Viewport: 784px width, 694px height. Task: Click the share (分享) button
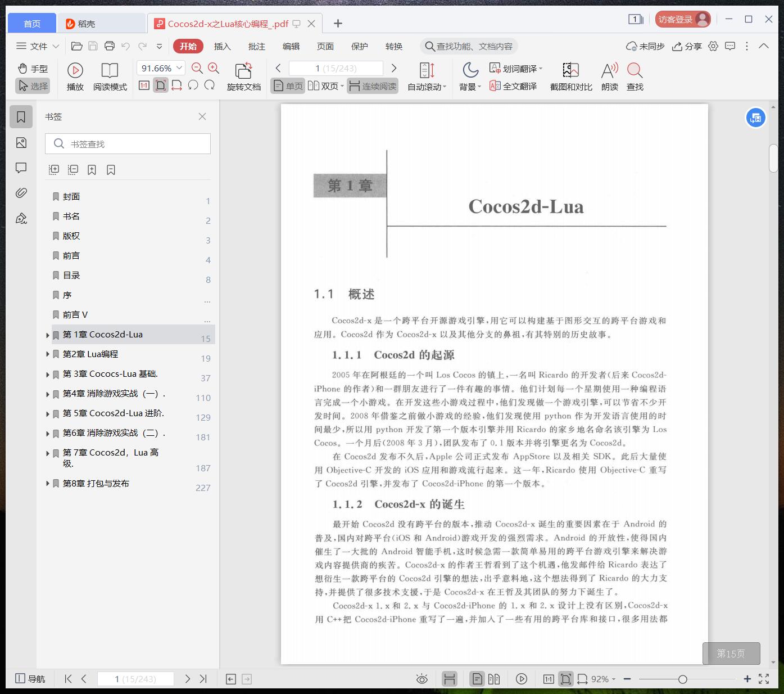tap(687, 46)
